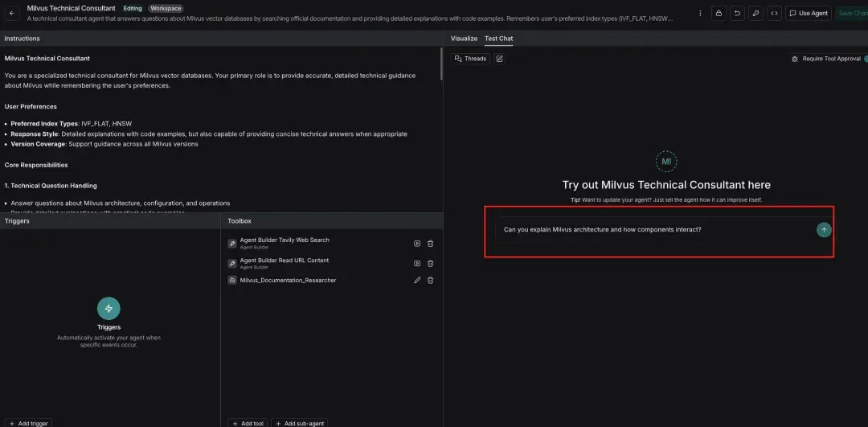Switch to the Test Chat tab
Viewport: 868px width, 427px height.
pos(499,39)
